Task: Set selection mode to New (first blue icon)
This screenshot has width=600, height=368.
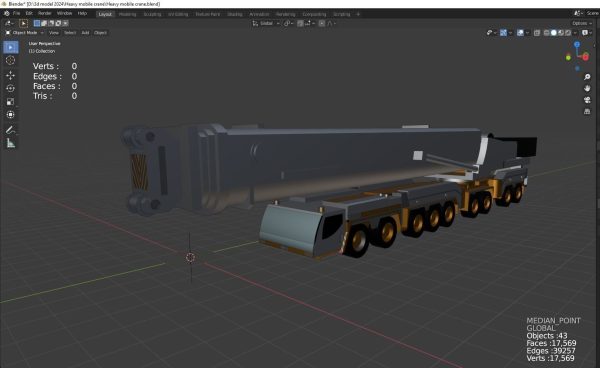Action: [37, 23]
